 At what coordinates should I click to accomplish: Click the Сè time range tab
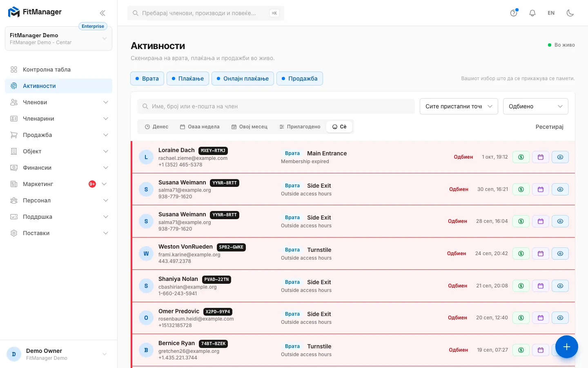pyautogui.click(x=339, y=127)
